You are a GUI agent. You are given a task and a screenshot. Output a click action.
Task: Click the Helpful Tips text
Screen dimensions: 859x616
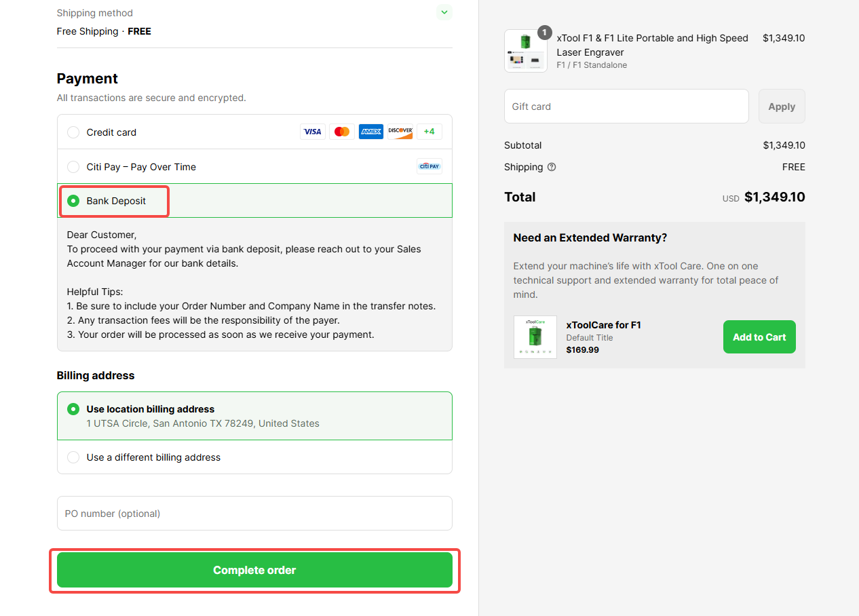pyautogui.click(x=95, y=292)
